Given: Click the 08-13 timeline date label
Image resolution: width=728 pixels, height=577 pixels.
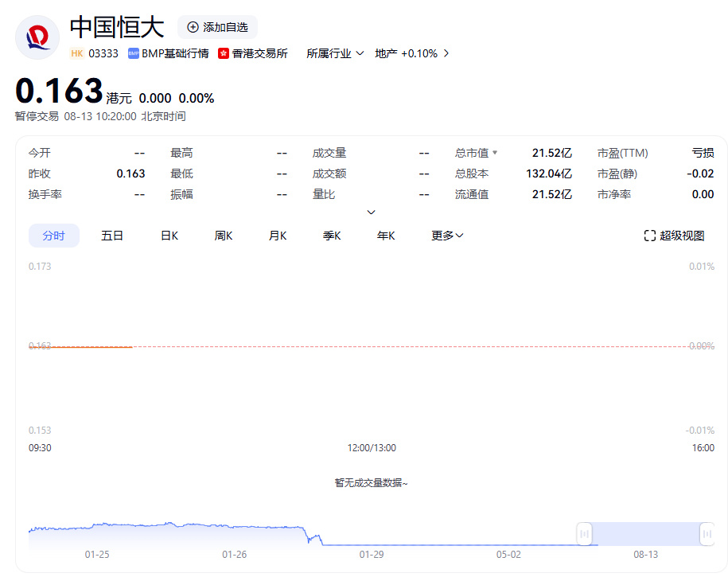Looking at the screenshot, I should (646, 554).
